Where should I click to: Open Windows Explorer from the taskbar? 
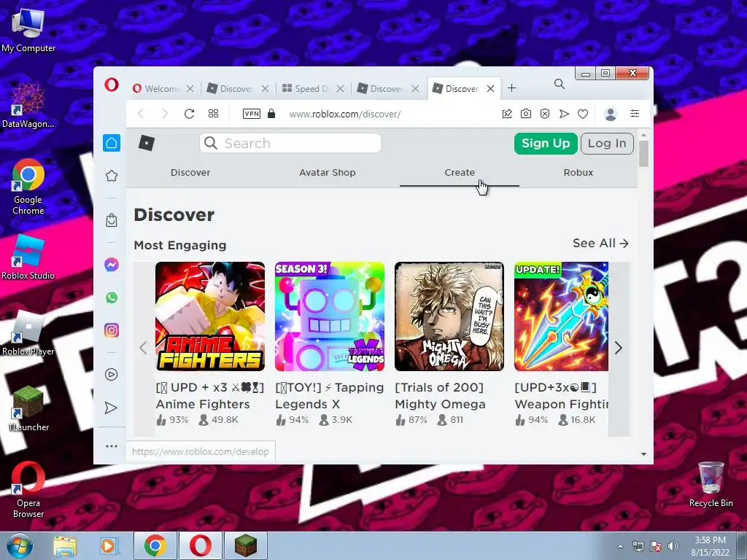tap(64, 546)
